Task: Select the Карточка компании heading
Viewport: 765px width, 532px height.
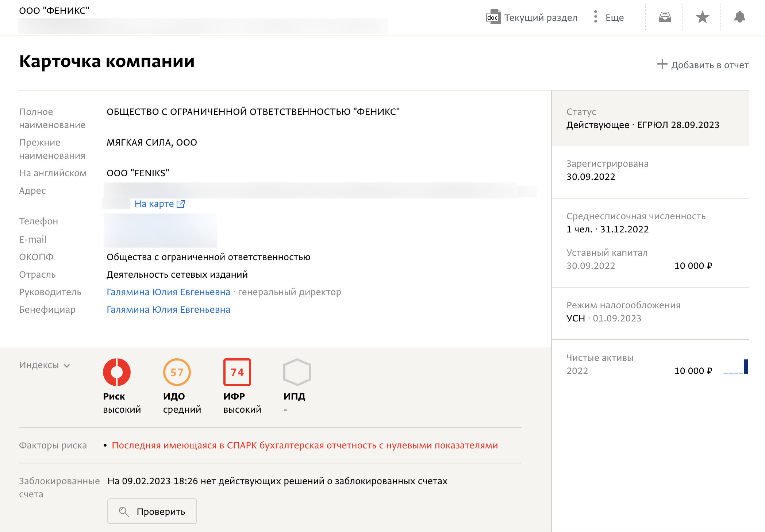Action: [x=107, y=61]
